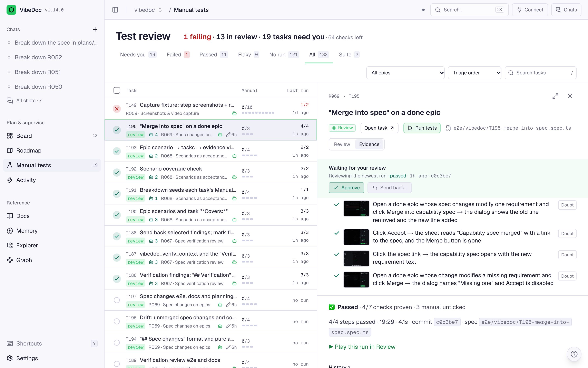
Task: Click the passed check icon on T193
Action: click(x=117, y=151)
